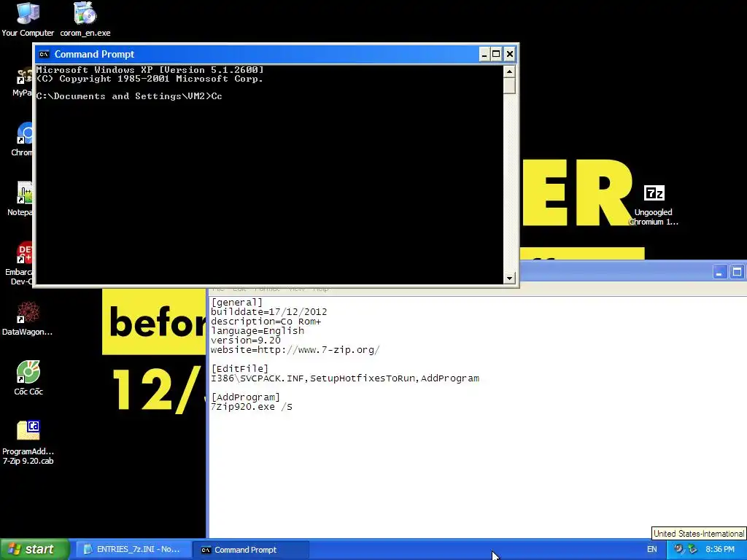The image size is (747, 560).
Task: Open the EN language bar indicator
Action: click(651, 550)
